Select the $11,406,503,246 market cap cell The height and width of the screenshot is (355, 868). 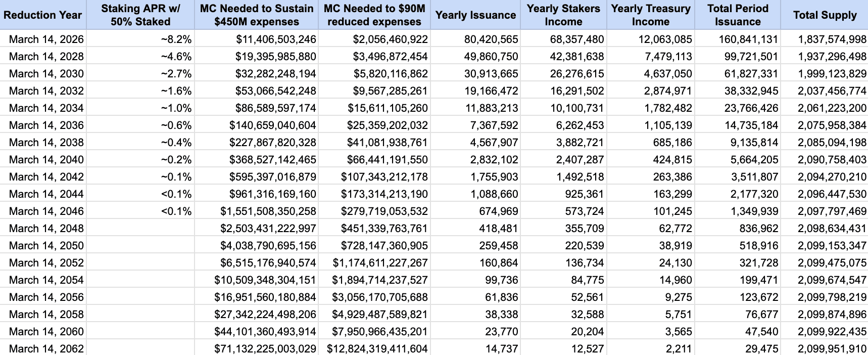276,39
